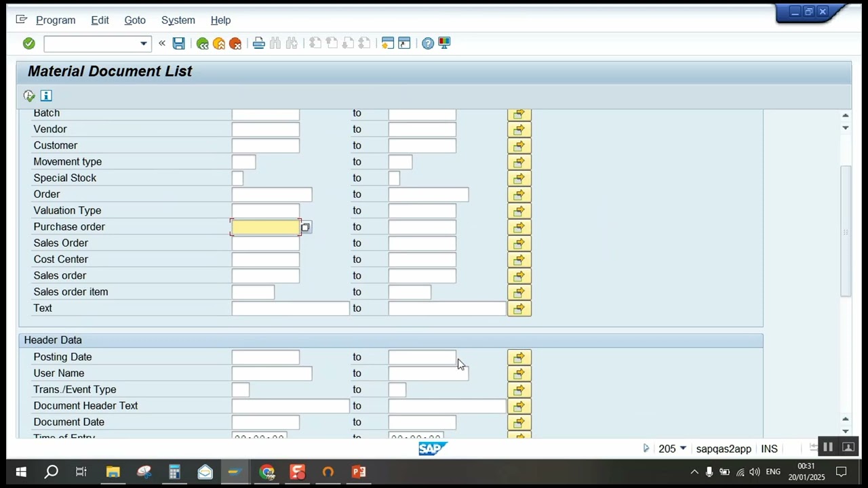Open multiple selection for Purchase order row
The width and height of the screenshot is (868, 488).
click(x=519, y=227)
